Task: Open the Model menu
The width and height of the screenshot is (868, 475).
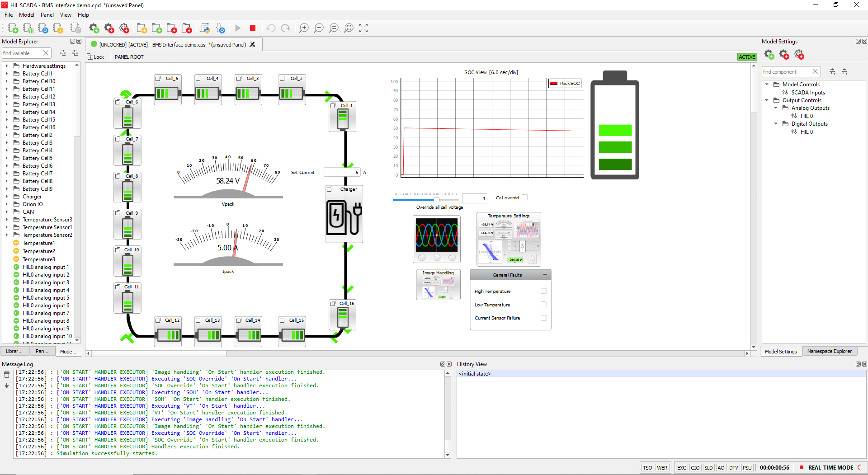Action: point(26,14)
